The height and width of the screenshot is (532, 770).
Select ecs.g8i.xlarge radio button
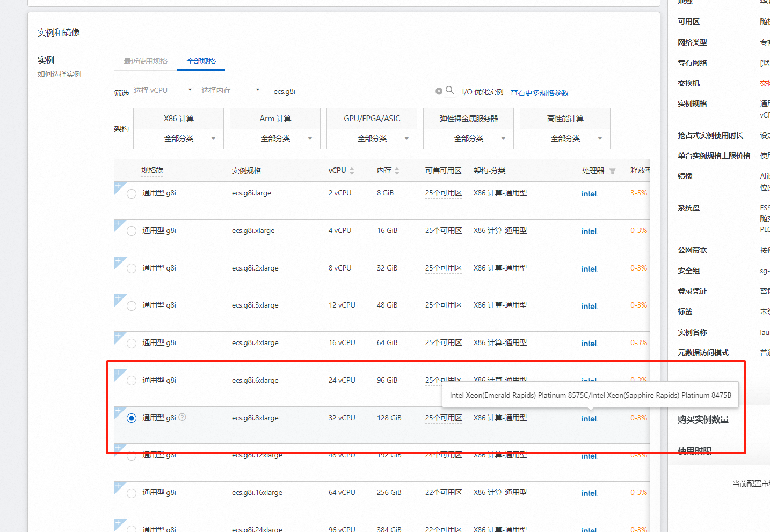tap(132, 231)
